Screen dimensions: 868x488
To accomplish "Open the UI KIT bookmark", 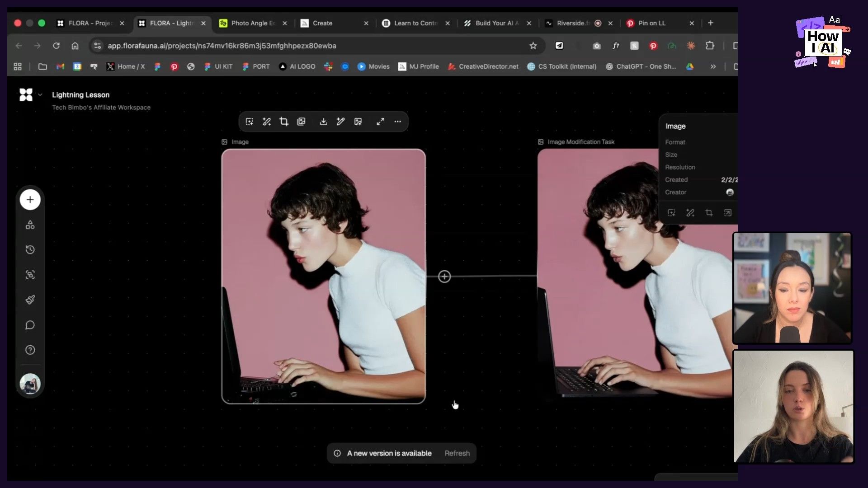I will 218,66.
